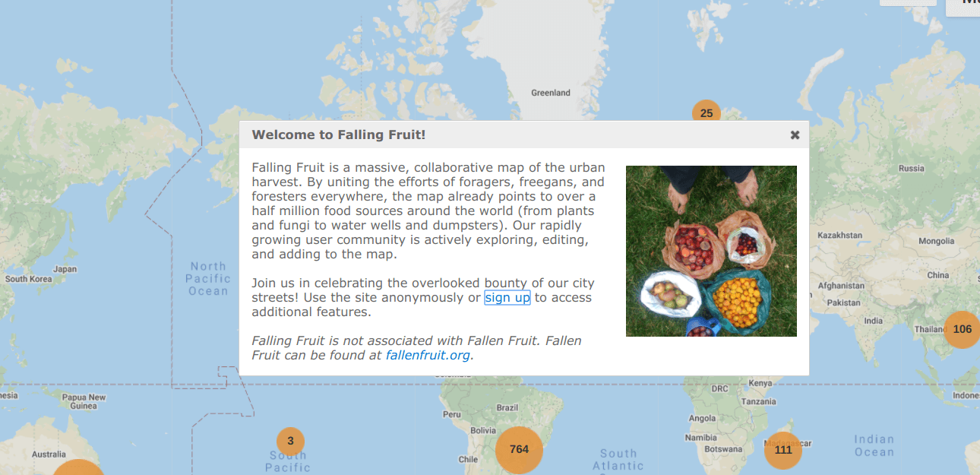Viewport: 980px width, 475px height.
Task: Open the cluster marker labeled 3
Action: click(x=290, y=441)
